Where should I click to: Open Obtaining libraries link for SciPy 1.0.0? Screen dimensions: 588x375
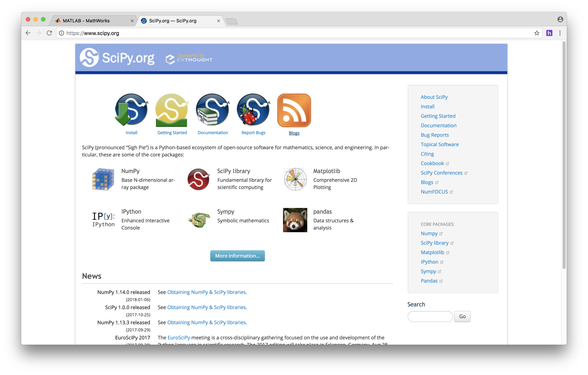(x=206, y=307)
